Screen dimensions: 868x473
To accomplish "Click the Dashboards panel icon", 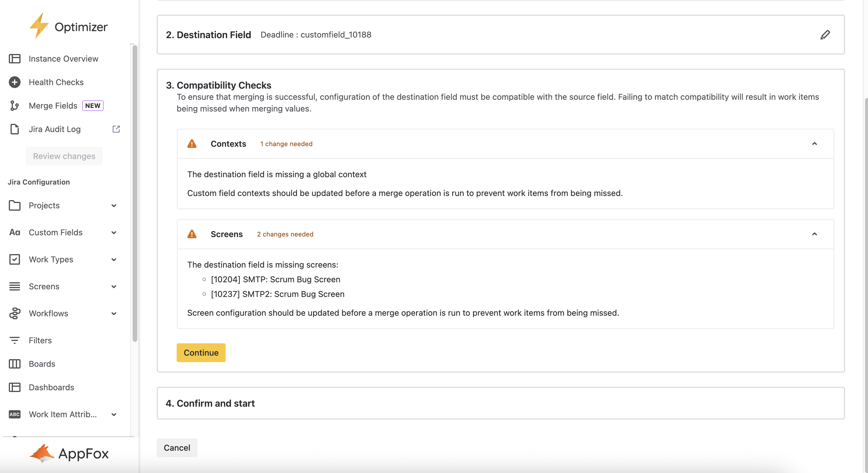I will 14,387.
